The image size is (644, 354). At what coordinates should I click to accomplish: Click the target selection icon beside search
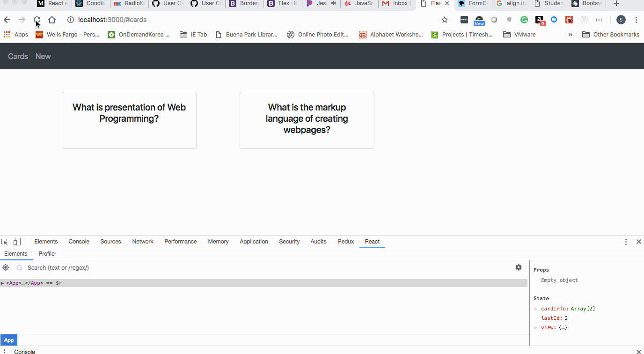click(x=5, y=267)
